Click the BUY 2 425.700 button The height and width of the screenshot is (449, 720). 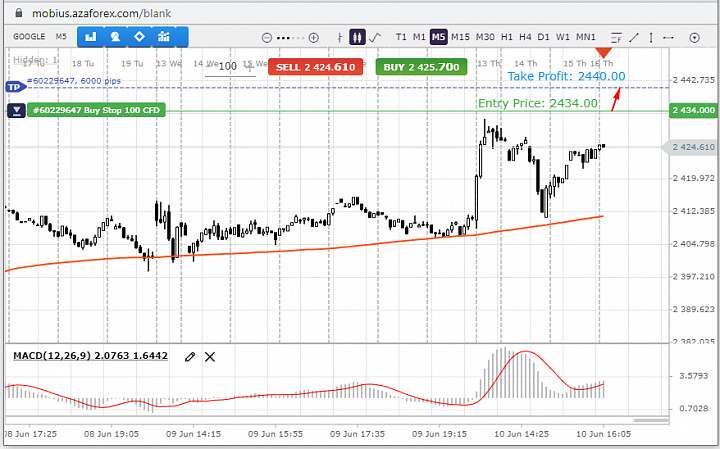421,67
